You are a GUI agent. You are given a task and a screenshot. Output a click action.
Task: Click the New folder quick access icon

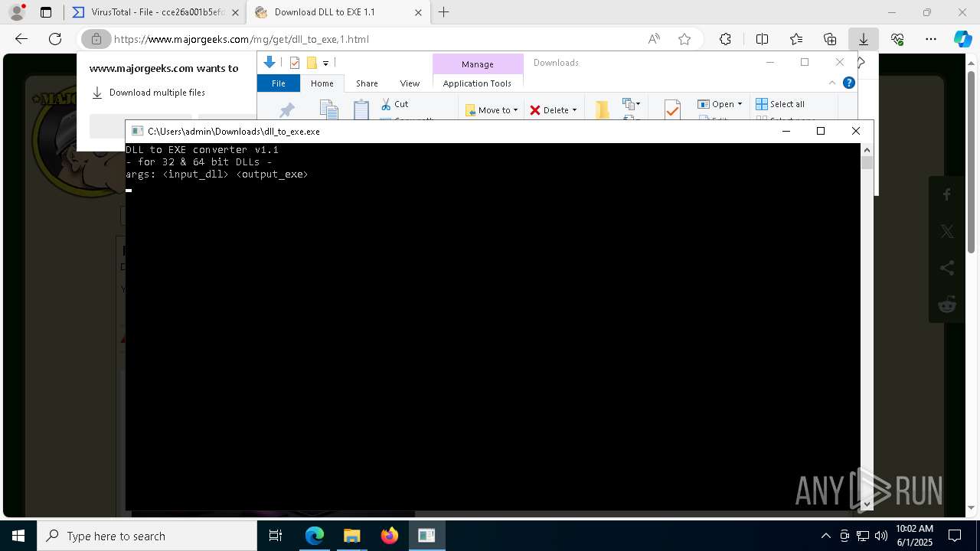point(312,64)
